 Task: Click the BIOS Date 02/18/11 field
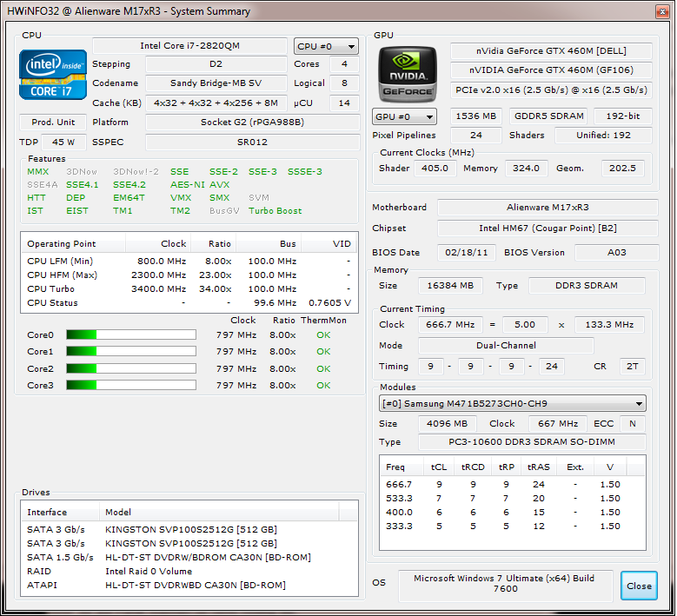(x=467, y=253)
